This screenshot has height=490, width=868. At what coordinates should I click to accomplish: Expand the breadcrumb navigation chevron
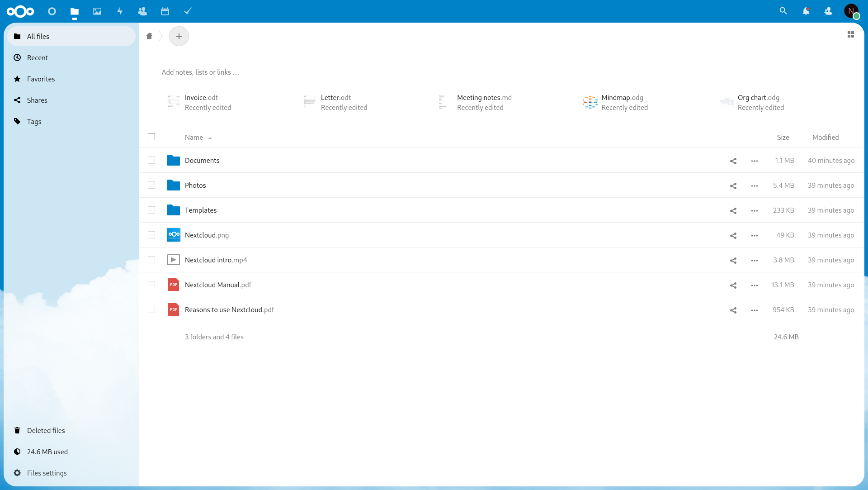pyautogui.click(x=160, y=36)
